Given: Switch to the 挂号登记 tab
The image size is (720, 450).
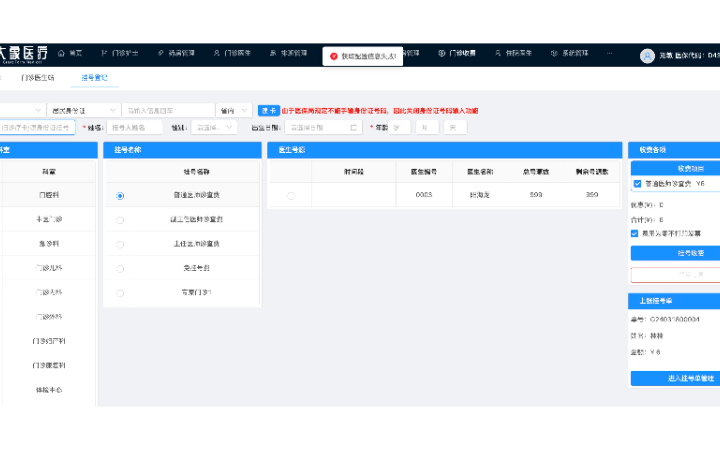Looking at the screenshot, I should click(94, 78).
